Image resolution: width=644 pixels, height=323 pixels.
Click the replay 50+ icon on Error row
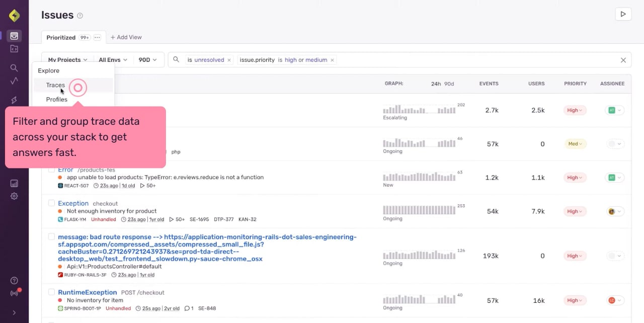click(x=142, y=186)
